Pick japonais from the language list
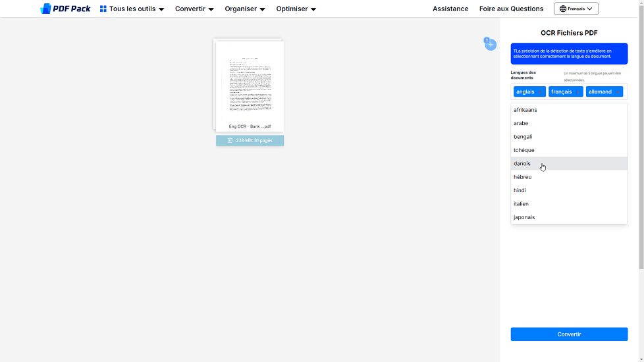The width and height of the screenshot is (644, 362). 524,217
